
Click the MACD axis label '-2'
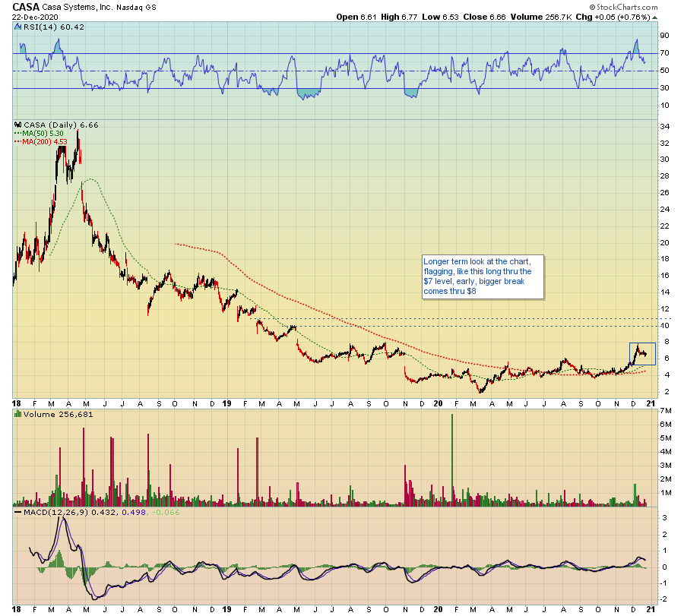(x=664, y=599)
